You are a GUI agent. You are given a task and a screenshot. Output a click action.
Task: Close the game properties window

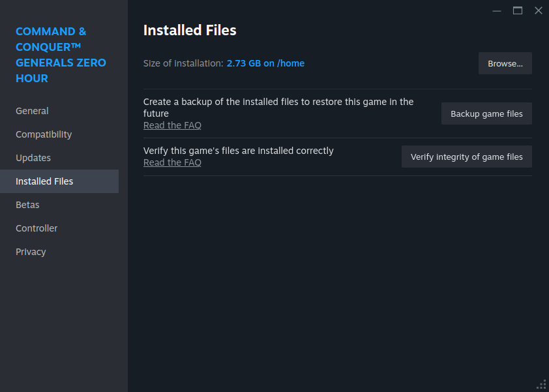539,10
